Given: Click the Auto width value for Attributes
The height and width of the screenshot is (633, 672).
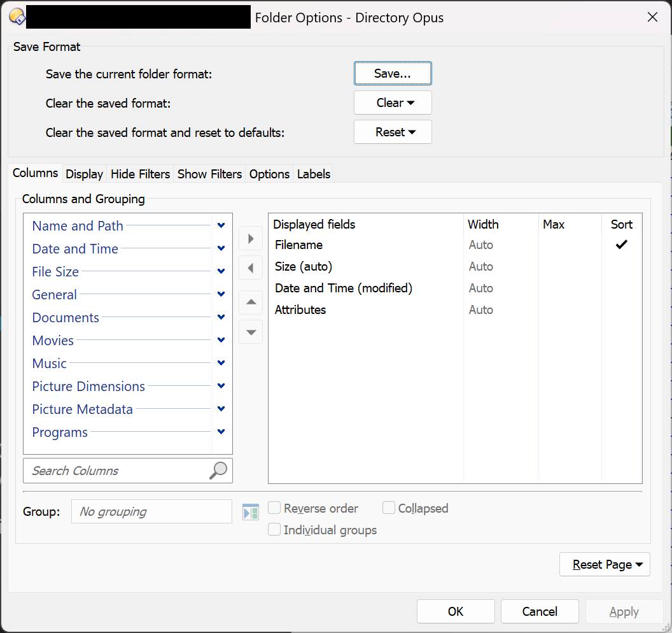Looking at the screenshot, I should click(481, 309).
